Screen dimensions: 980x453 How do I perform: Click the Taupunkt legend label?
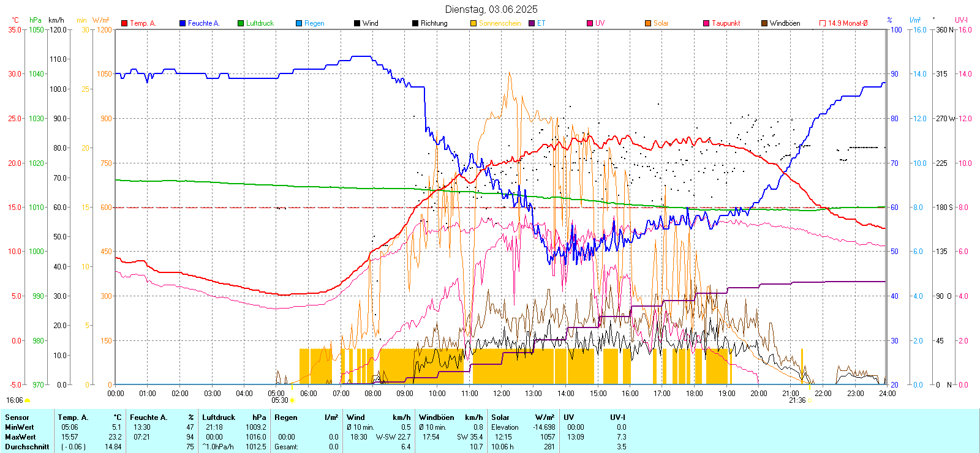(x=726, y=23)
